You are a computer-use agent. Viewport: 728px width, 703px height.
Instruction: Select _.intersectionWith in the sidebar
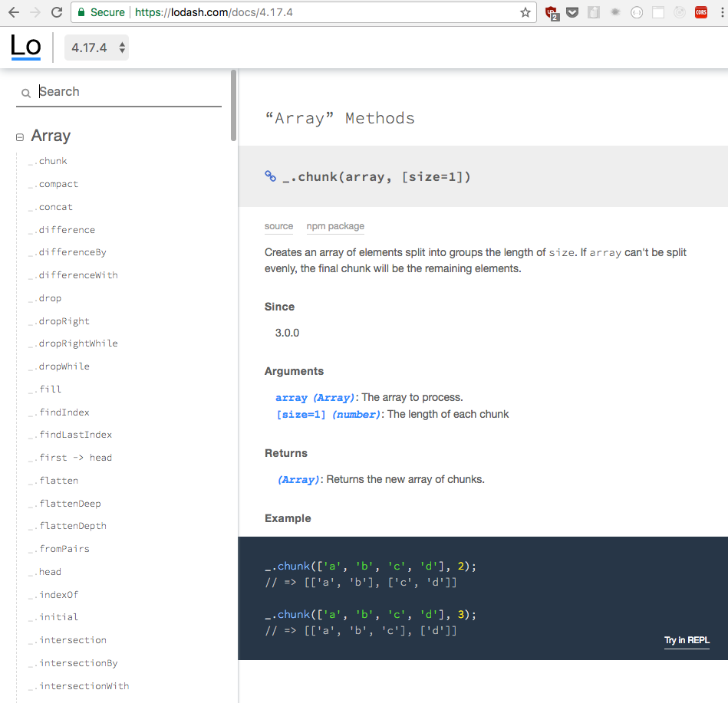[78, 686]
